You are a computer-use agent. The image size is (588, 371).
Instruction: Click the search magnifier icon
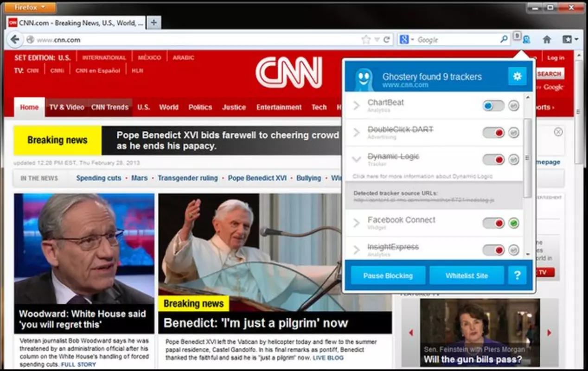click(x=504, y=40)
